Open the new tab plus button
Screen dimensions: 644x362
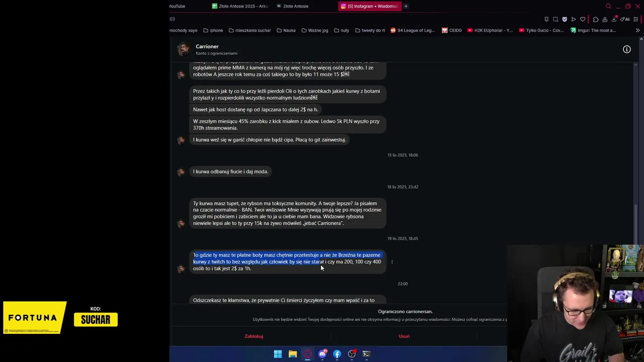click(406, 6)
